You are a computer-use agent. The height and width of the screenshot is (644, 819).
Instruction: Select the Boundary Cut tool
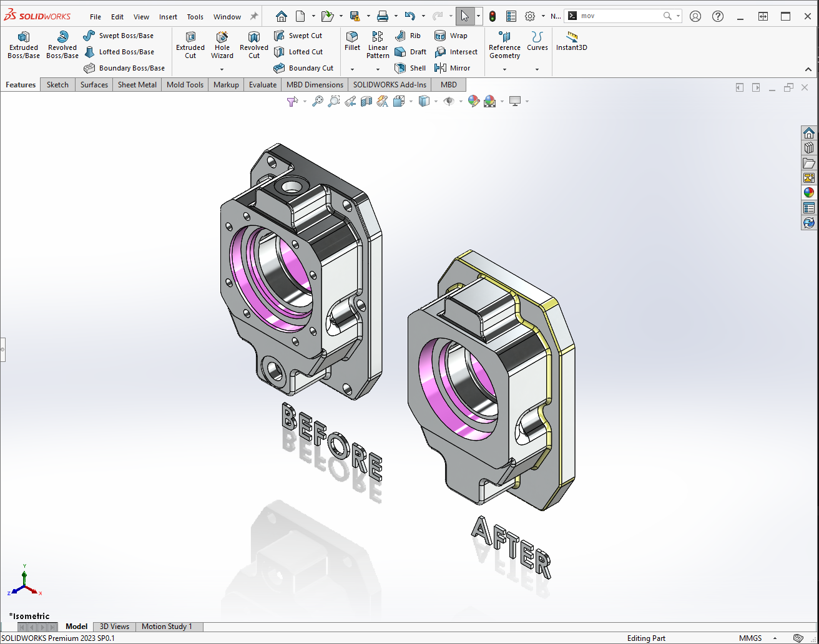(303, 68)
